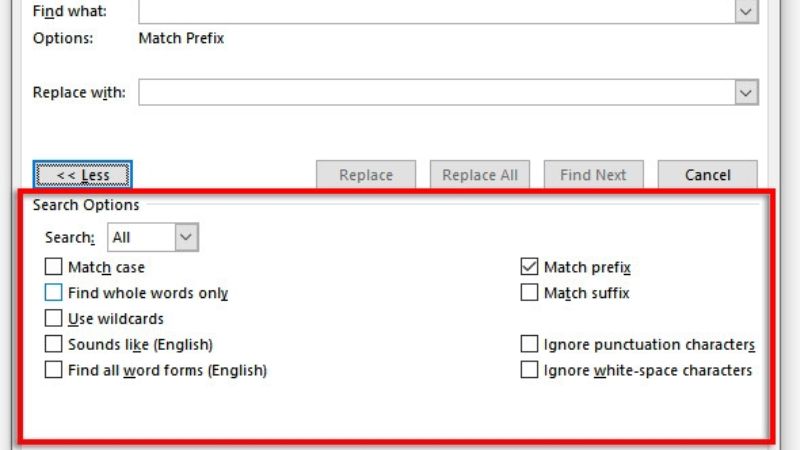
Task: Uncheck the Match prefix checkbox
Action: (x=529, y=267)
